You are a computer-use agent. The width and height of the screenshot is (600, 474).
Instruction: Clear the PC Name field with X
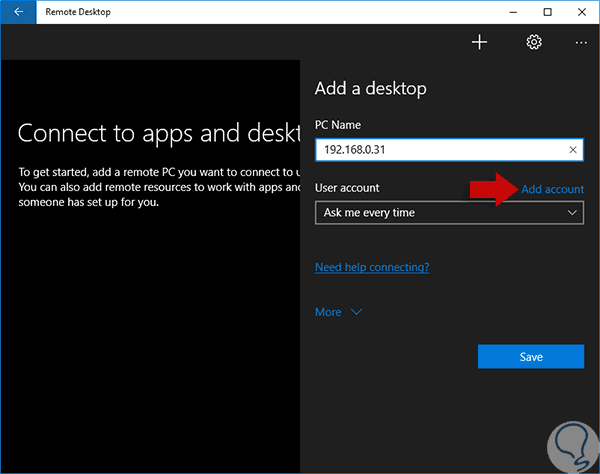(573, 150)
